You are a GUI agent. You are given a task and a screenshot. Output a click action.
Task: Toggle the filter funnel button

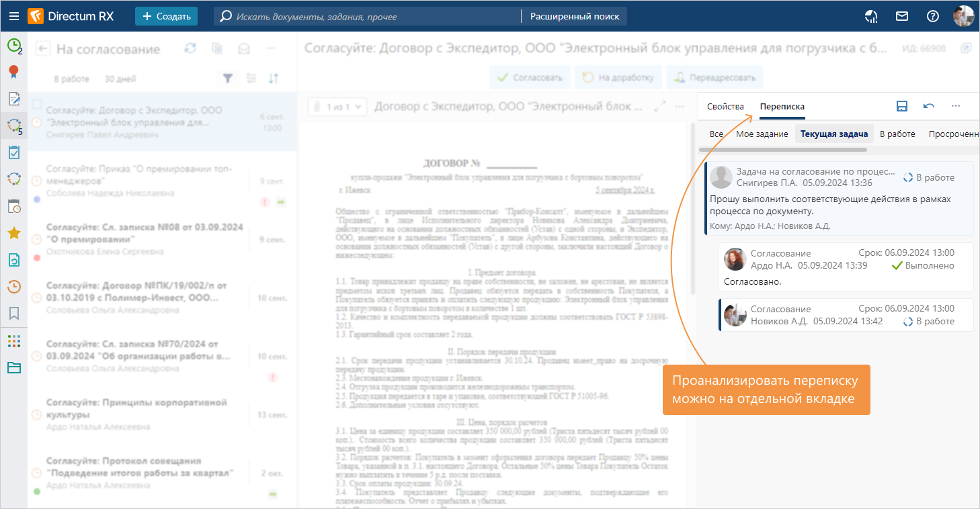(228, 79)
